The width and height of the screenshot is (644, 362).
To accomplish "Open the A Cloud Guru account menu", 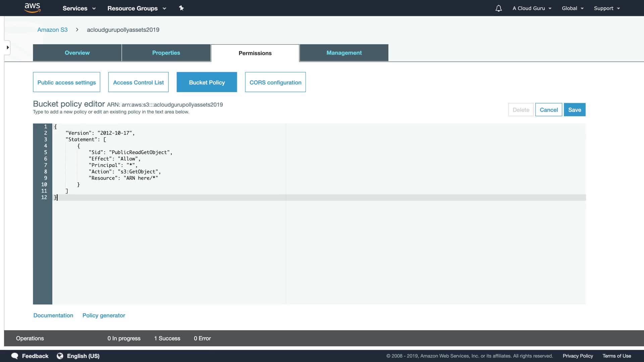I will [x=532, y=8].
